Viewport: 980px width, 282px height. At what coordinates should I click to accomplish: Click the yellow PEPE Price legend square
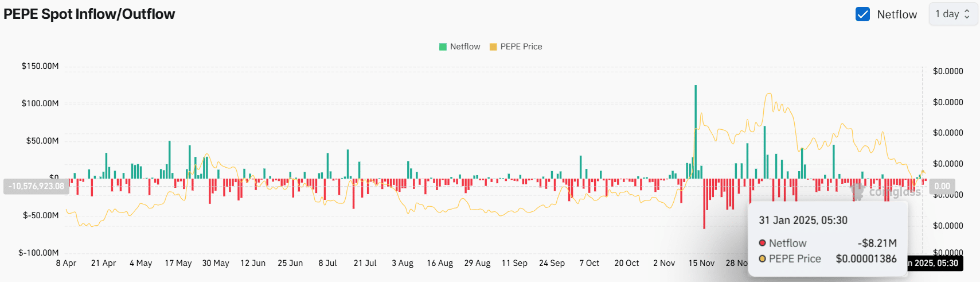493,47
